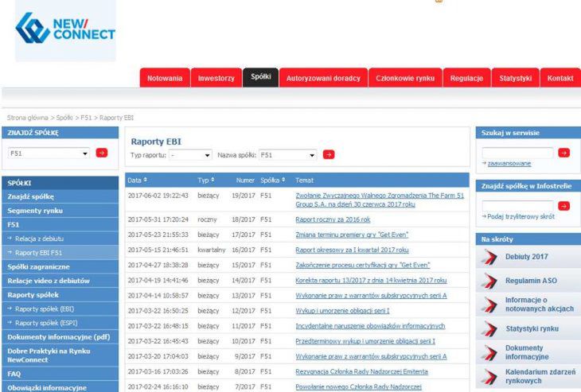
Task: Click the Infostrefa company search field
Action: pos(517,206)
